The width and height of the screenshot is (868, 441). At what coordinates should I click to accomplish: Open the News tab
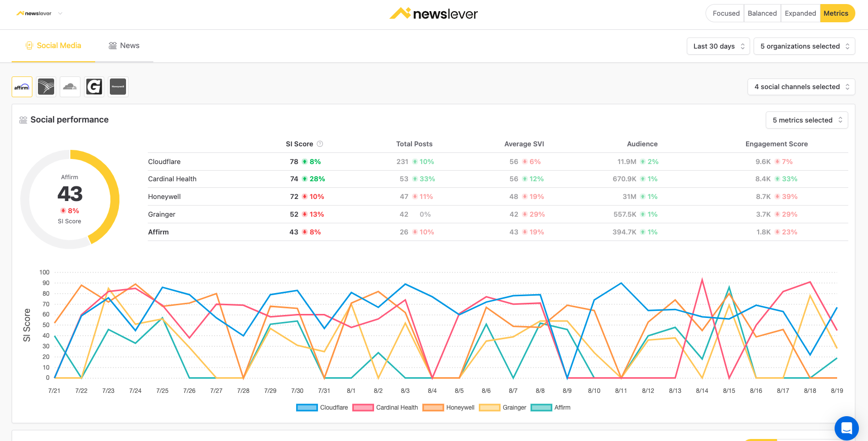(x=124, y=46)
